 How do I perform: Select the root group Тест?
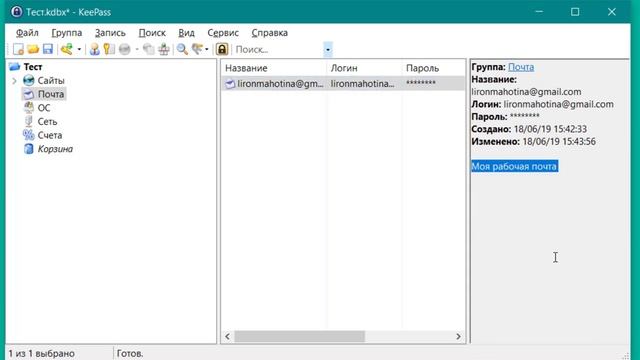33,67
